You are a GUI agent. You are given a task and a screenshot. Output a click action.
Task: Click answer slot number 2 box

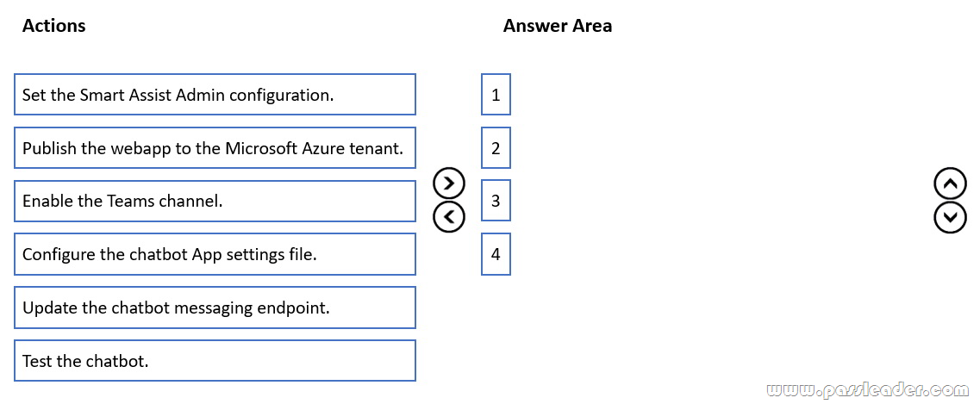point(496,148)
